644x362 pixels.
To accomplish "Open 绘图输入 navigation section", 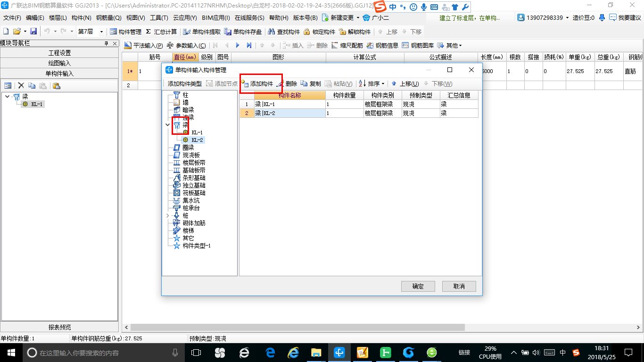I will (59, 63).
